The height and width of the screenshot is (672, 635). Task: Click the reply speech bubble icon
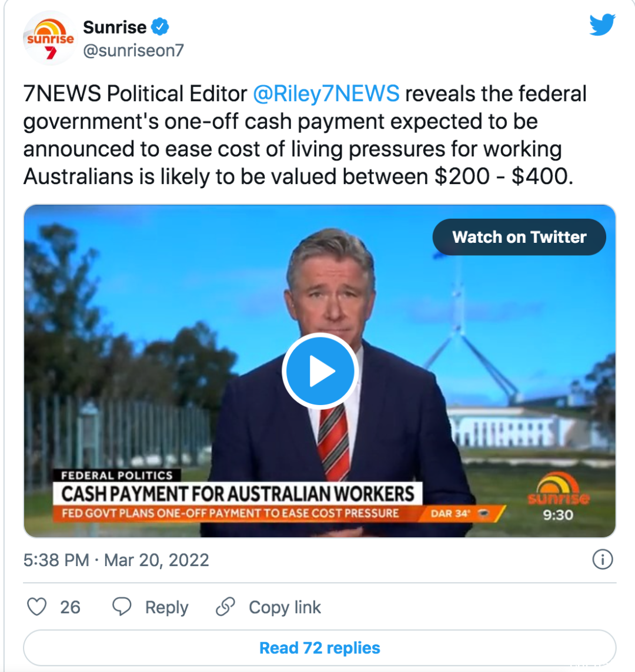point(122,607)
